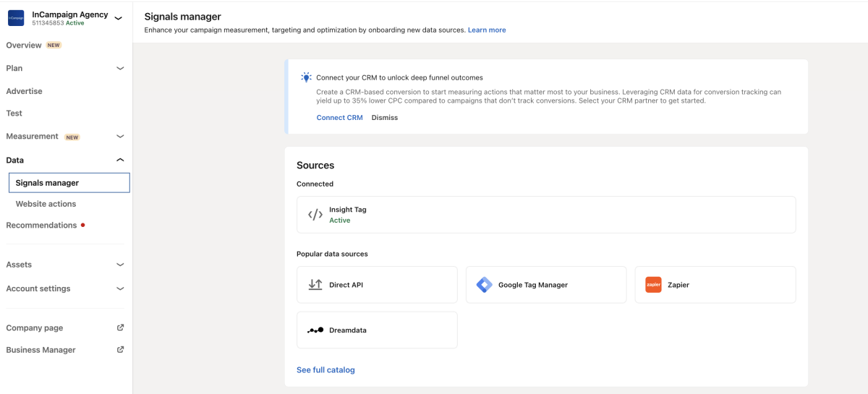
Task: Click the lightbulb tip icon
Action: (x=307, y=77)
